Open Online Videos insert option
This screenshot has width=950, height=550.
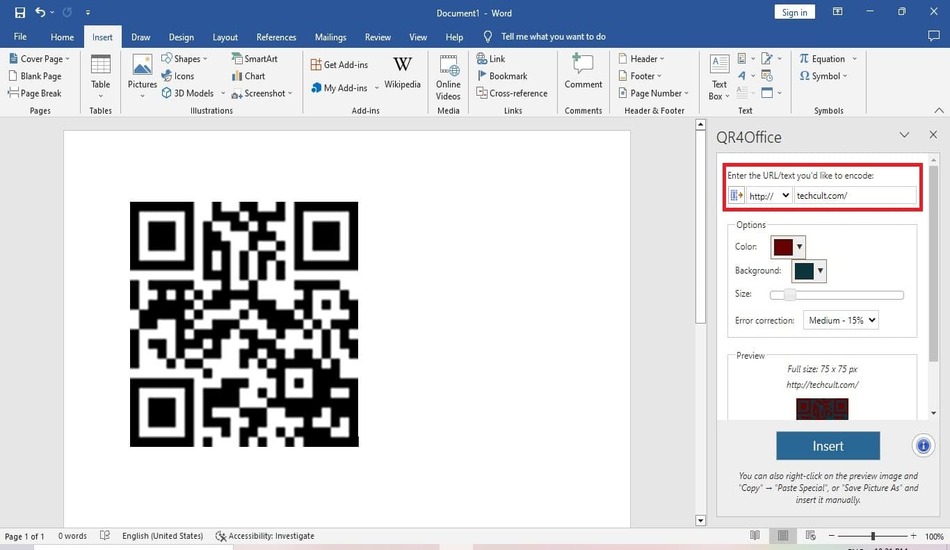(x=448, y=75)
